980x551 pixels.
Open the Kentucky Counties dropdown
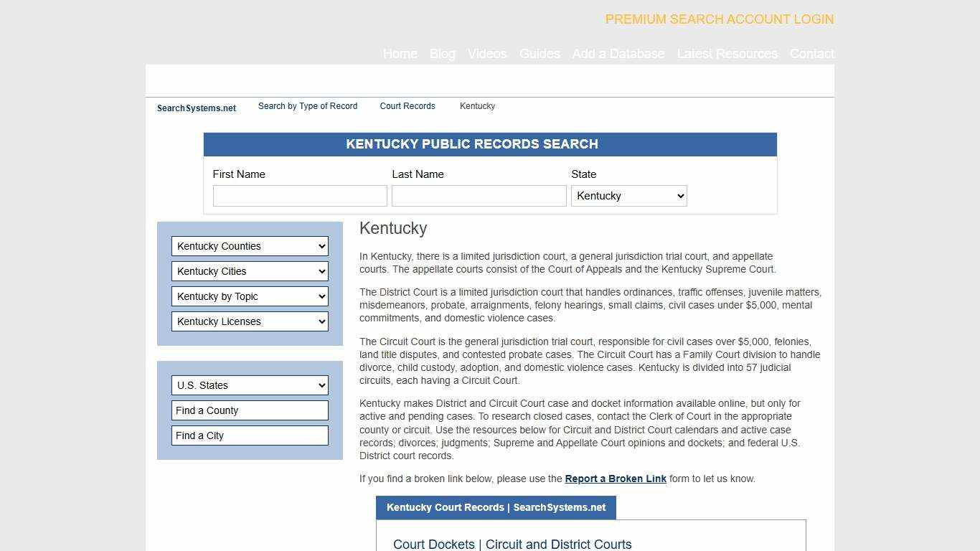pos(249,246)
